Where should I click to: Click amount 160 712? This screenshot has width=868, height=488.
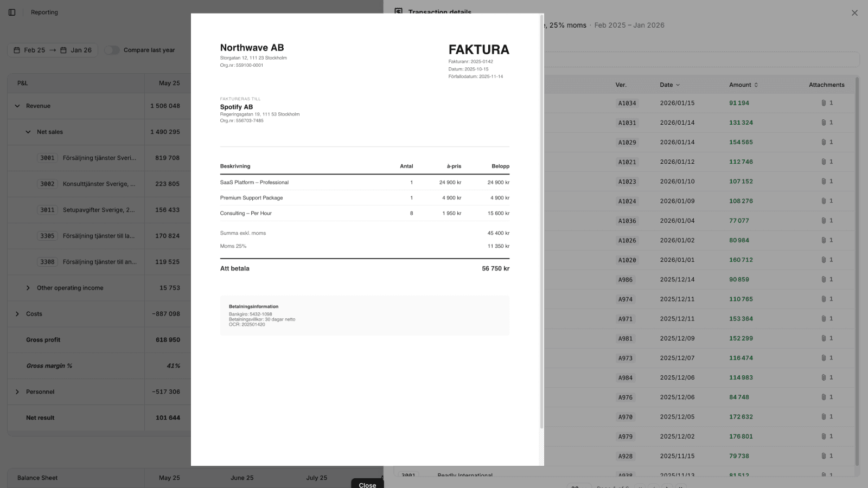pos(741,260)
